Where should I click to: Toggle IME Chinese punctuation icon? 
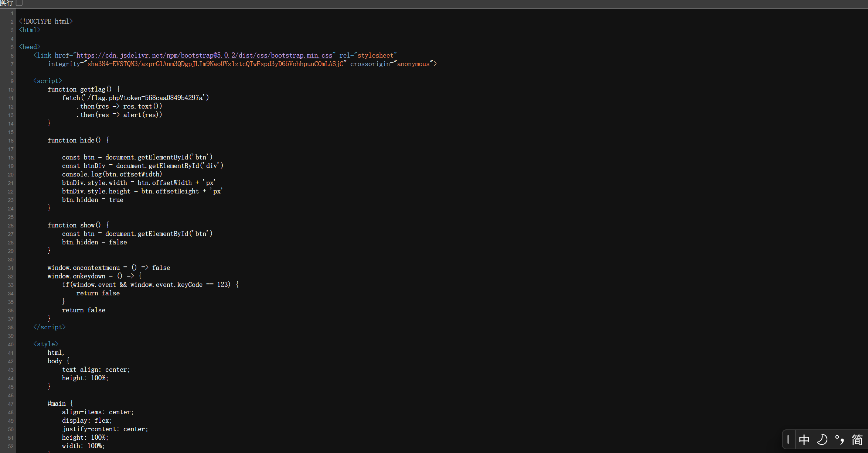[840, 440]
